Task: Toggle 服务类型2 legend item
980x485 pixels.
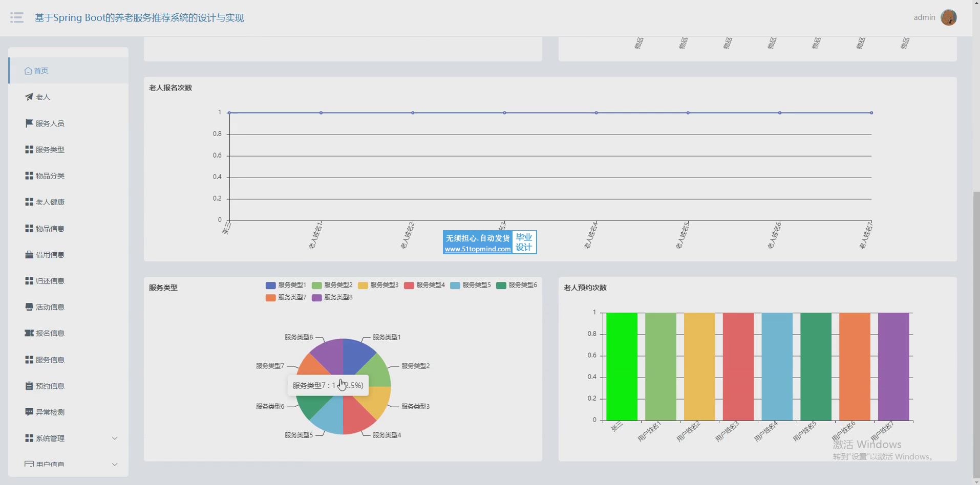Action: click(x=332, y=285)
